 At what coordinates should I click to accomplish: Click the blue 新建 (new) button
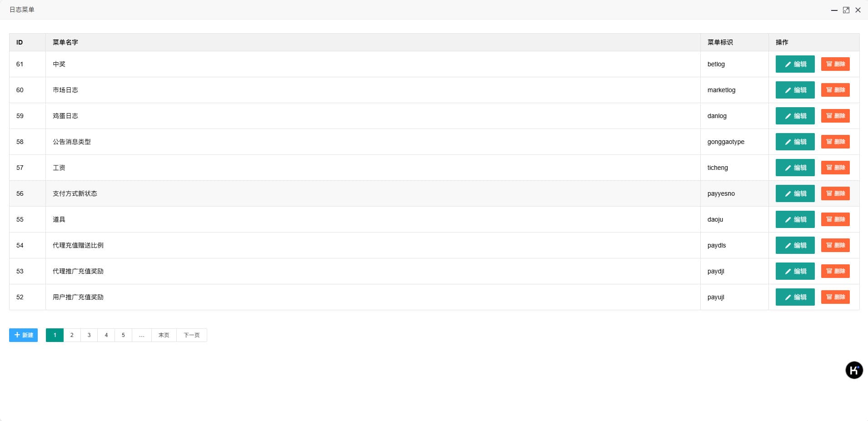point(23,335)
